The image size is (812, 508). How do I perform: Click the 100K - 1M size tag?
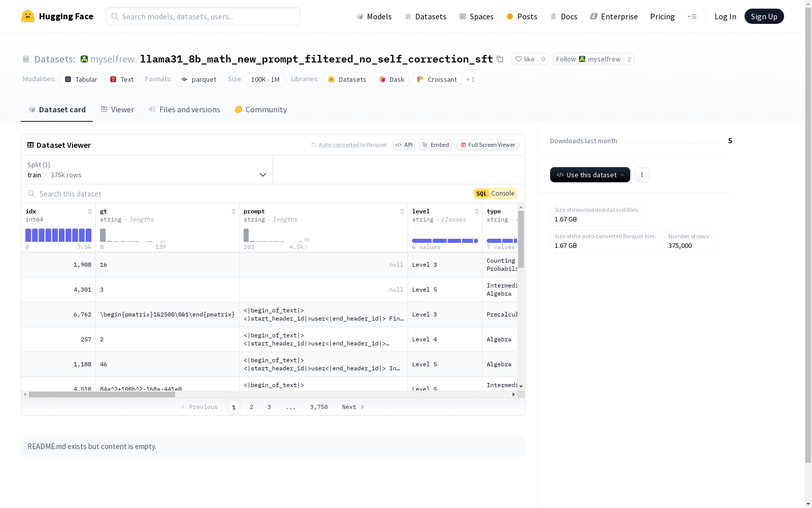(x=265, y=79)
